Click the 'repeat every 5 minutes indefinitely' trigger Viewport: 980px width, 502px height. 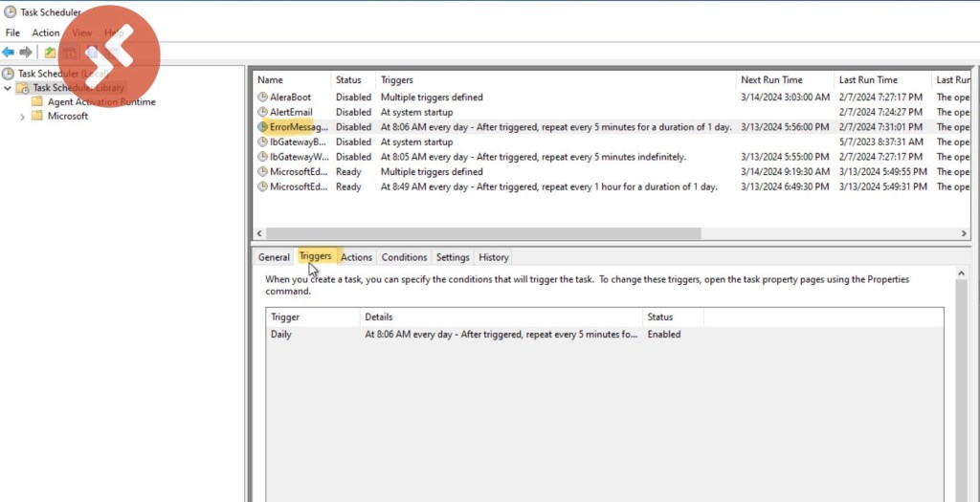pos(533,157)
